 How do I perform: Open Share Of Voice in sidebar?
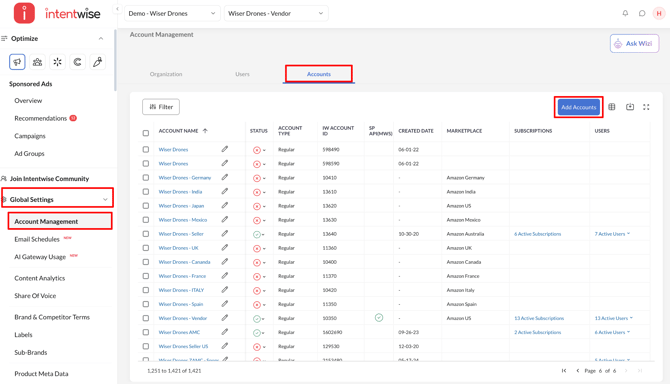point(35,296)
